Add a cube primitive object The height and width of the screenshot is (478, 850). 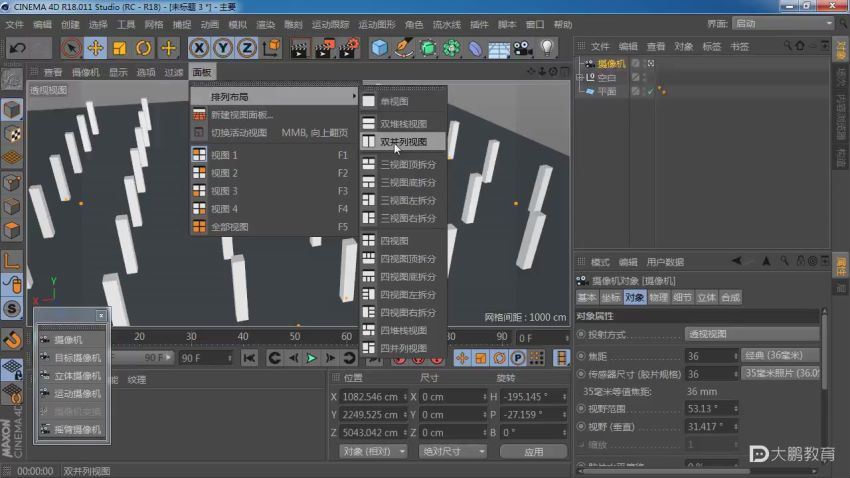pyautogui.click(x=379, y=48)
